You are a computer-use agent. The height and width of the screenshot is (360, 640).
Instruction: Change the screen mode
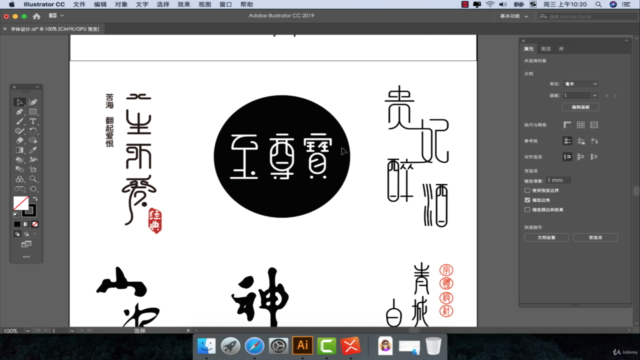pyautogui.click(x=26, y=244)
